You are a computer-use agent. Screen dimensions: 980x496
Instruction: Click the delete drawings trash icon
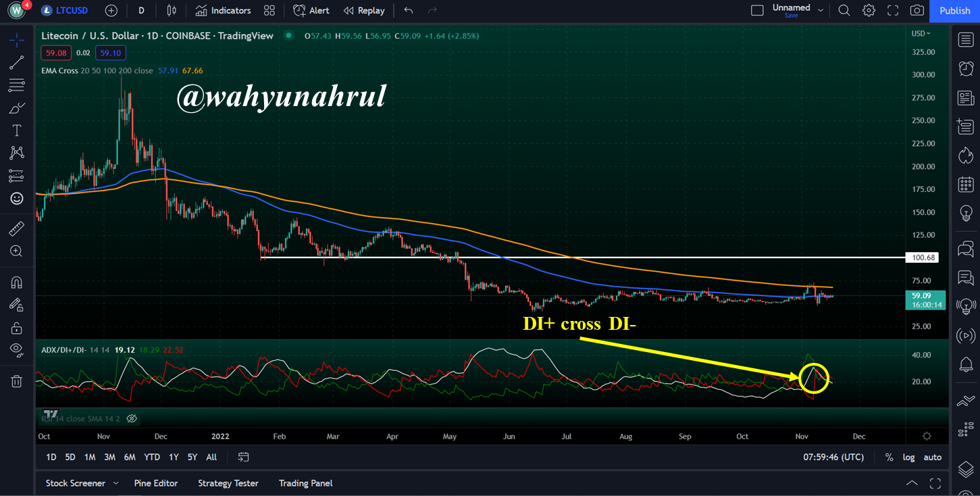click(x=17, y=381)
